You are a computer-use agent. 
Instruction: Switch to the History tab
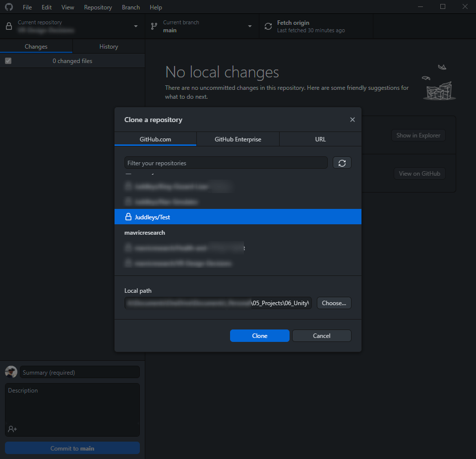[x=109, y=47]
